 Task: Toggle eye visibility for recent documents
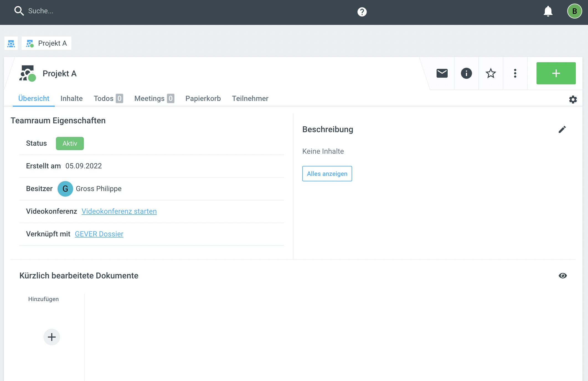563,276
